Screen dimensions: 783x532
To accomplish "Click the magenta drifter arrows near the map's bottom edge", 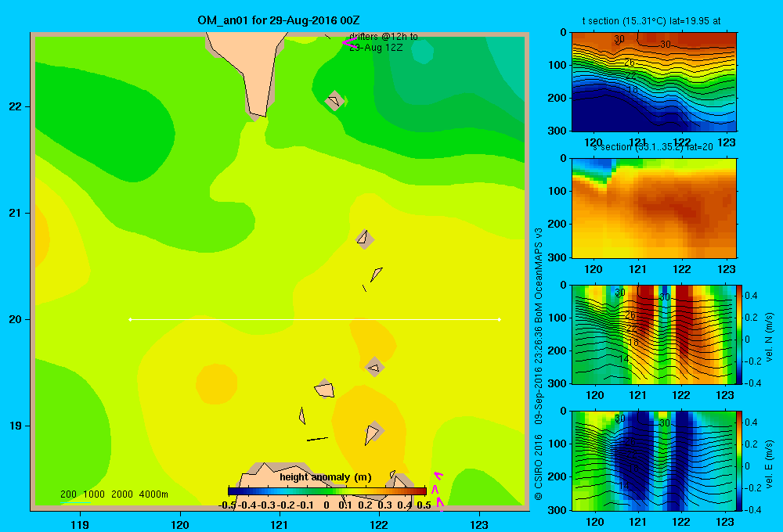I will pyautogui.click(x=438, y=491).
